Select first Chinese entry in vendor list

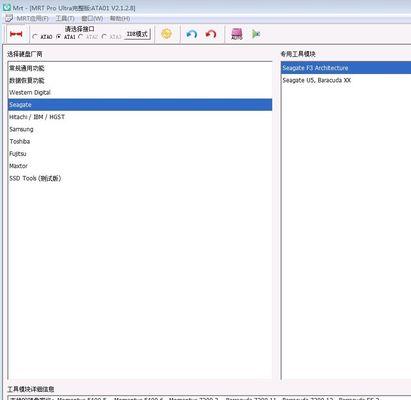click(140, 68)
